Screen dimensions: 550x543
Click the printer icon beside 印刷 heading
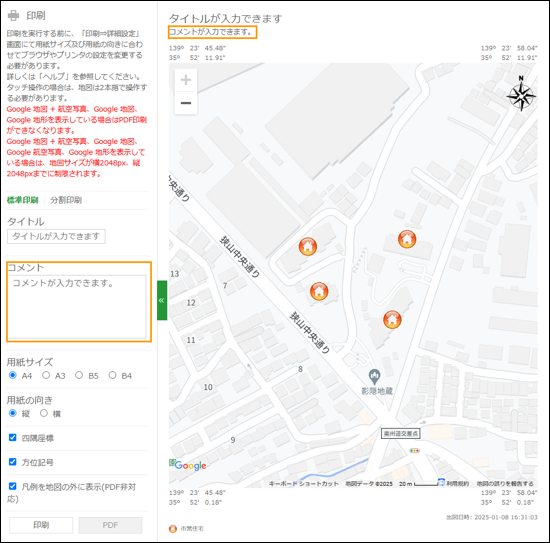coord(14,15)
